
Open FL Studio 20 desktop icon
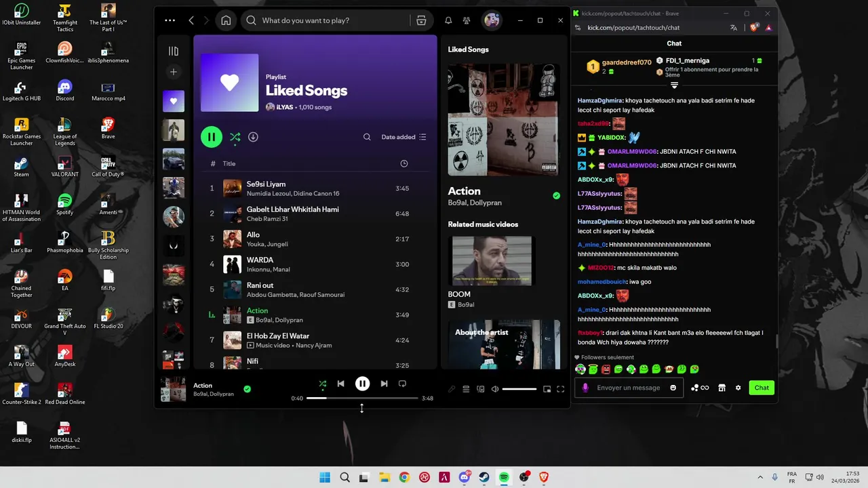point(108,318)
